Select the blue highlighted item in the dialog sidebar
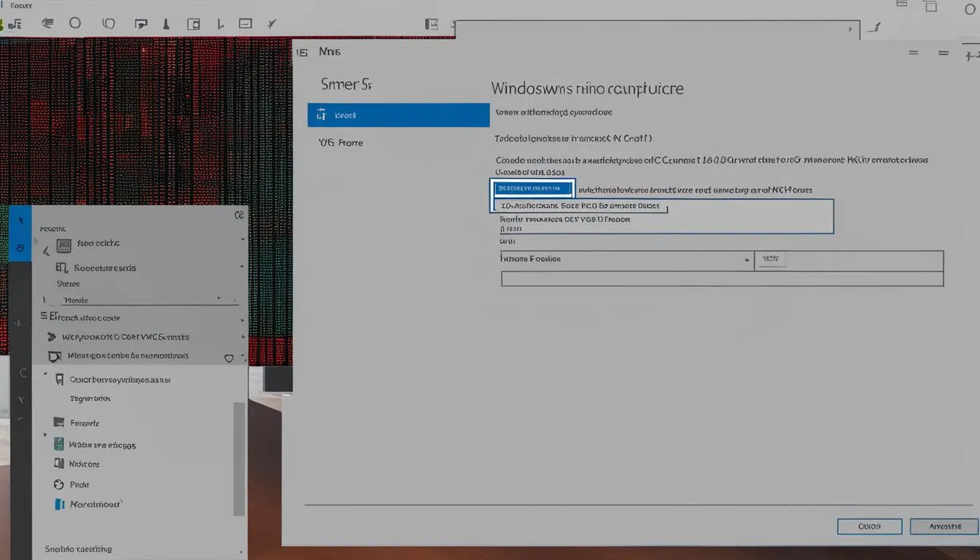Viewport: 980px width, 560px height. tap(398, 115)
